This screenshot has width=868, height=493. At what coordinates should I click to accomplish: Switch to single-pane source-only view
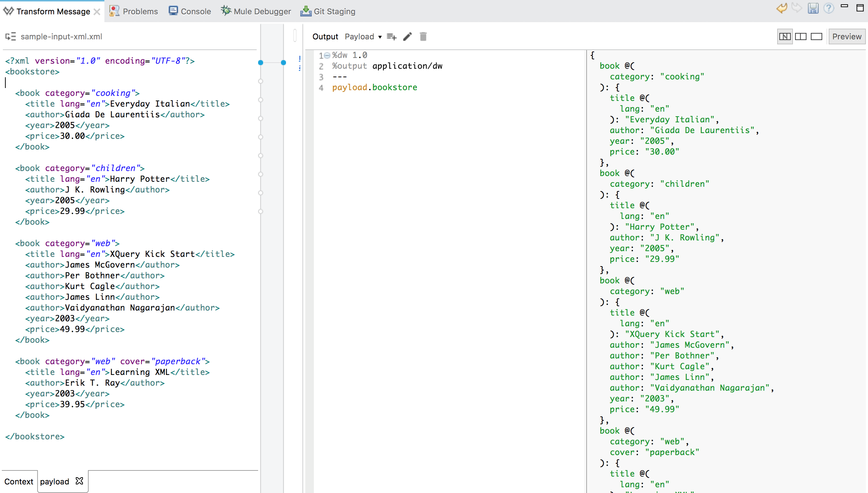816,36
